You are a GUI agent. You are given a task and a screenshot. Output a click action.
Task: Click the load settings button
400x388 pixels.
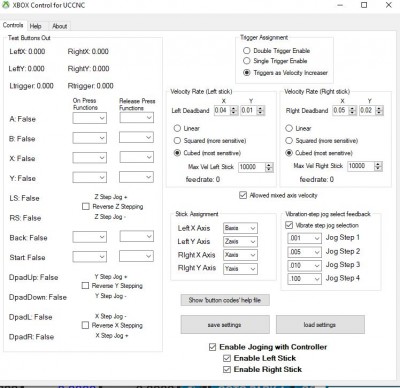pos(320,325)
